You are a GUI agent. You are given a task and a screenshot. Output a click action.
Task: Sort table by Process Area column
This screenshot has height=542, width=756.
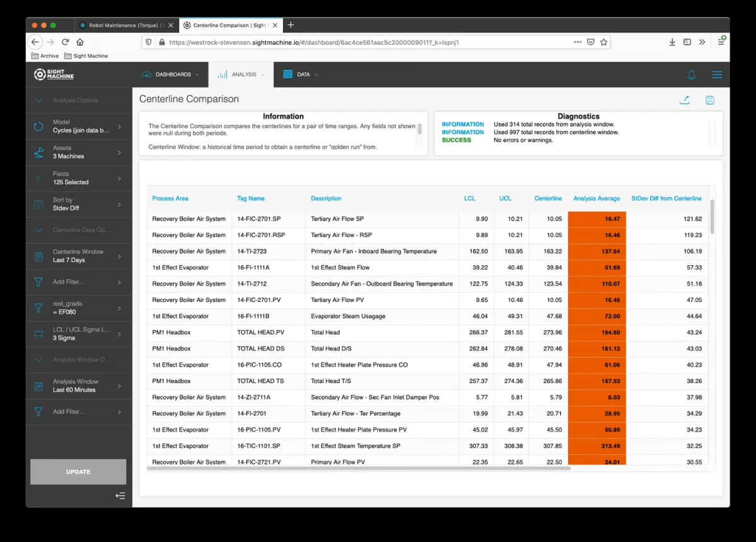[x=170, y=199]
